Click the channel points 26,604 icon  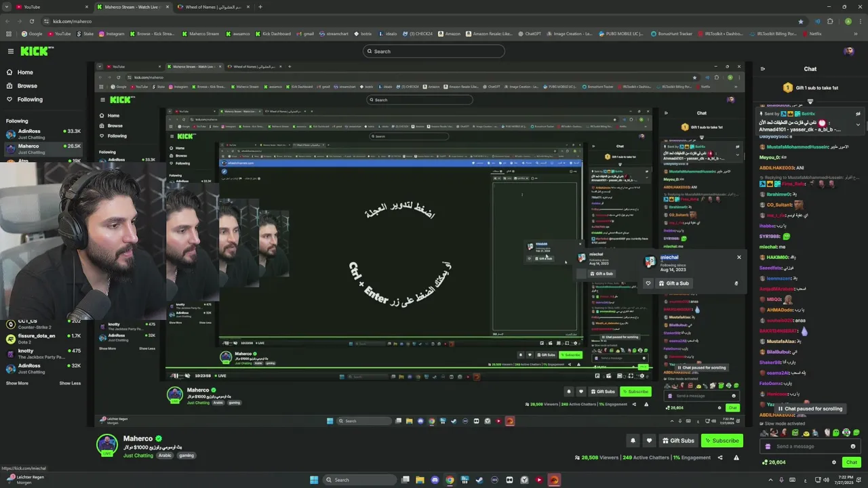tap(774, 462)
